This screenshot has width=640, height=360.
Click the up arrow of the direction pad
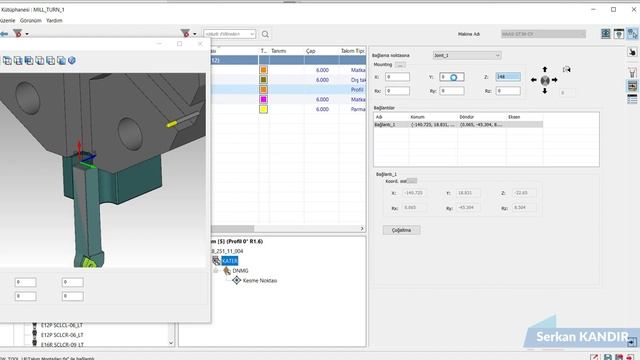click(544, 70)
